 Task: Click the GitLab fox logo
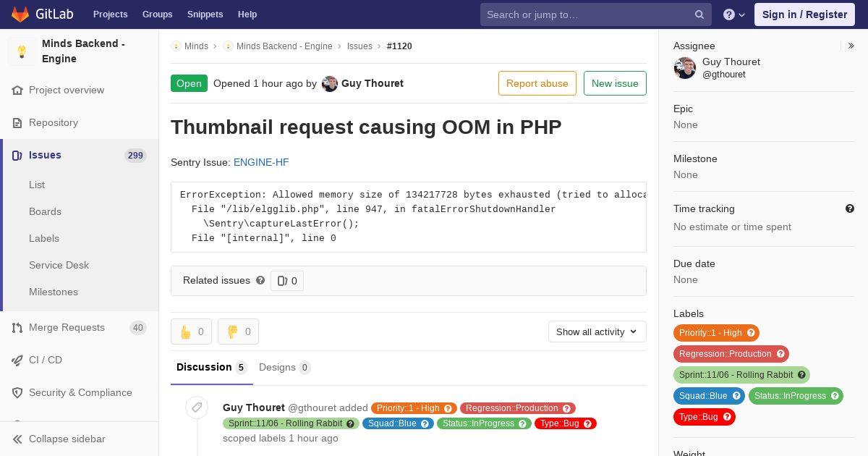tap(20, 14)
